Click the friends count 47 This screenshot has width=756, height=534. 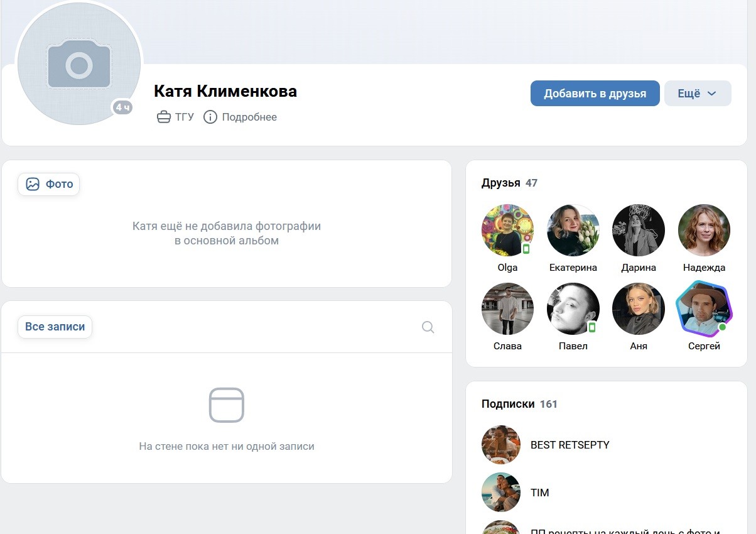[532, 183]
